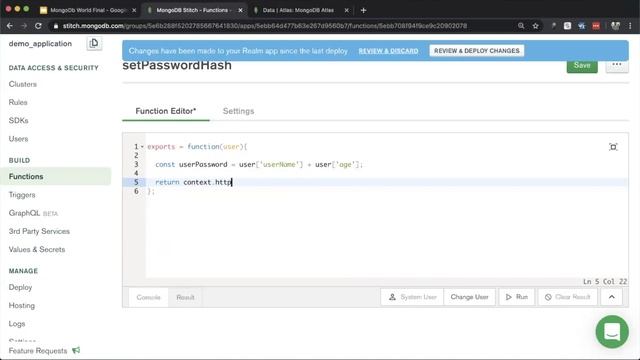Open the Settings tab
This screenshot has width=640, height=360.
(238, 111)
